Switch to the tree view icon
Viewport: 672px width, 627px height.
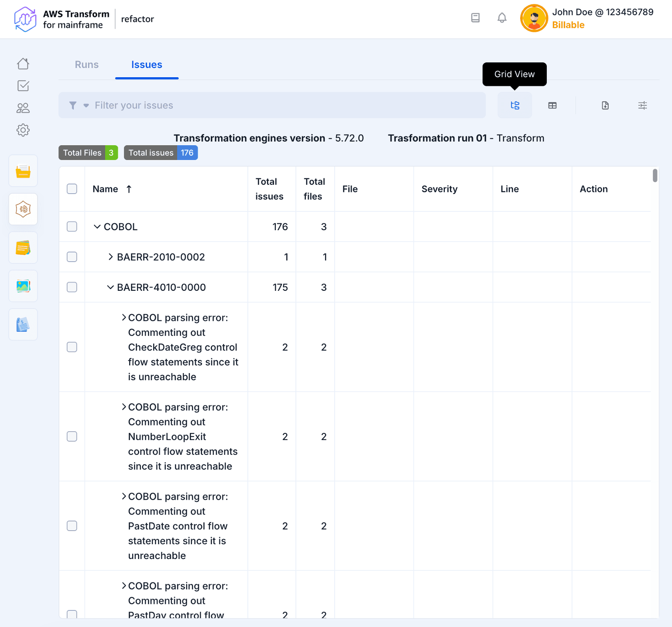(x=515, y=106)
